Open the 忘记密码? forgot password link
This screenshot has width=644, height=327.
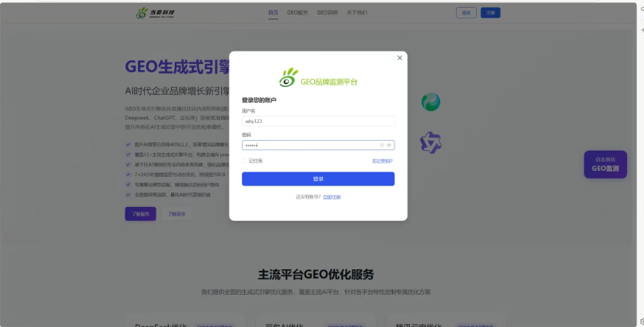(x=382, y=161)
